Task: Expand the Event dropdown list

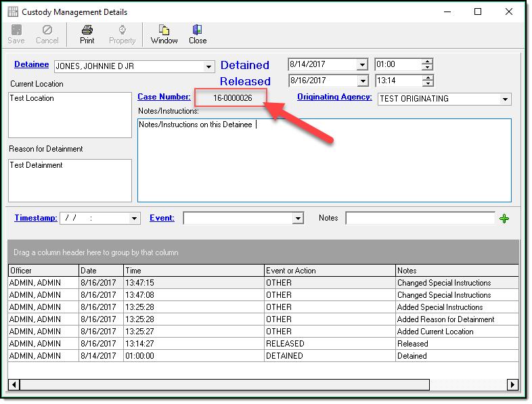Action: [298, 219]
